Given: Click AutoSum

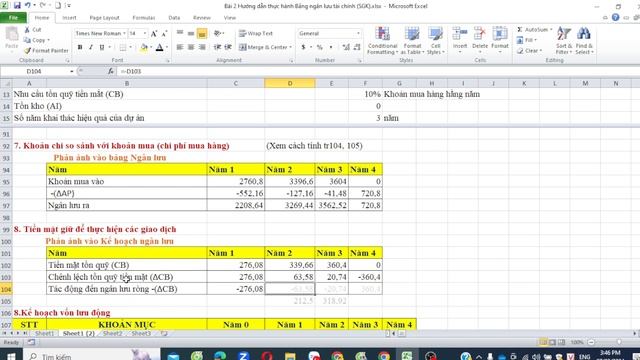Looking at the screenshot, I should click(534, 29).
